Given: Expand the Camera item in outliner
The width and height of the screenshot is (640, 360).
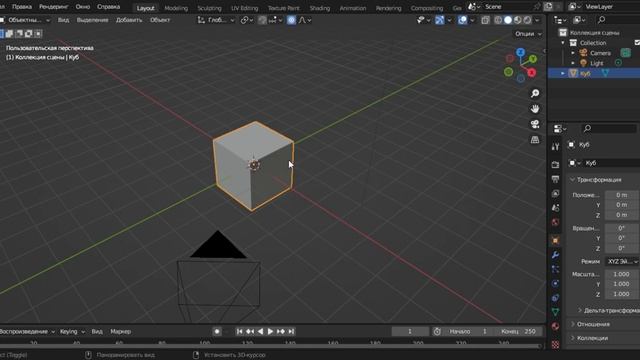Looking at the screenshot, I should point(573,53).
